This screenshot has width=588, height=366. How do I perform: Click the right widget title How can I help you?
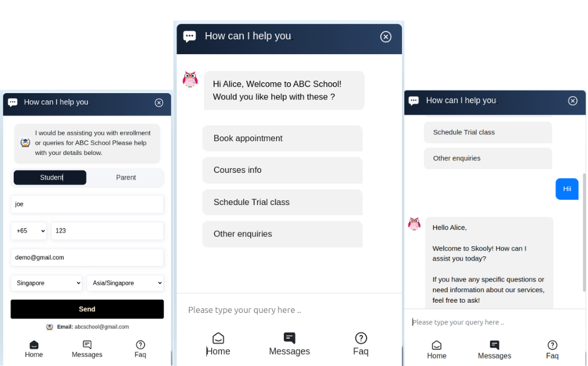[461, 101]
